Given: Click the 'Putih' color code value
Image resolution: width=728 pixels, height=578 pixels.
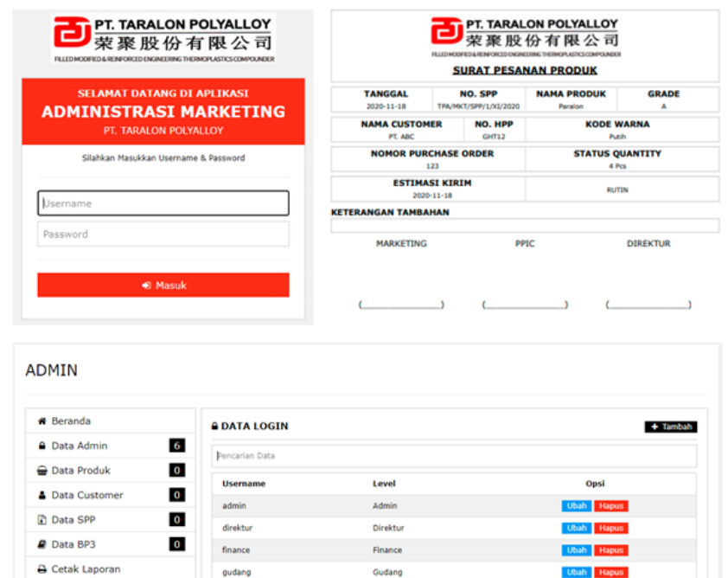Looking at the screenshot, I should pyautogui.click(x=617, y=137).
